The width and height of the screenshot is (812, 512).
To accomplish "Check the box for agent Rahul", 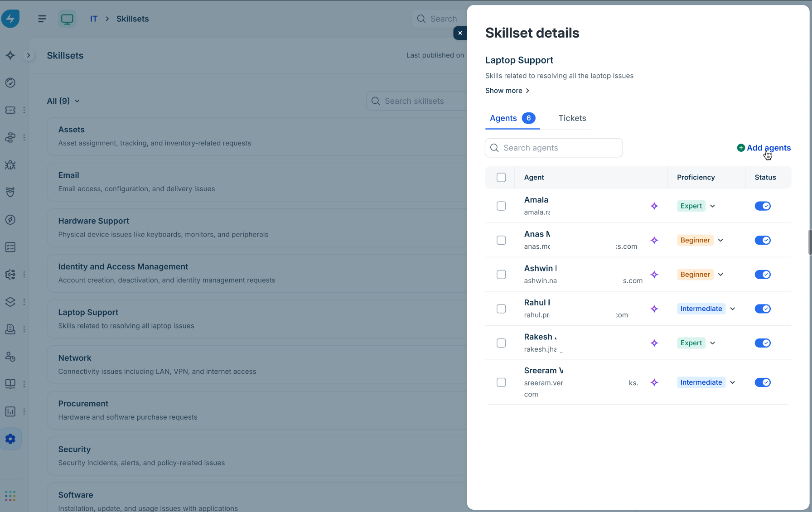I will coord(501,309).
